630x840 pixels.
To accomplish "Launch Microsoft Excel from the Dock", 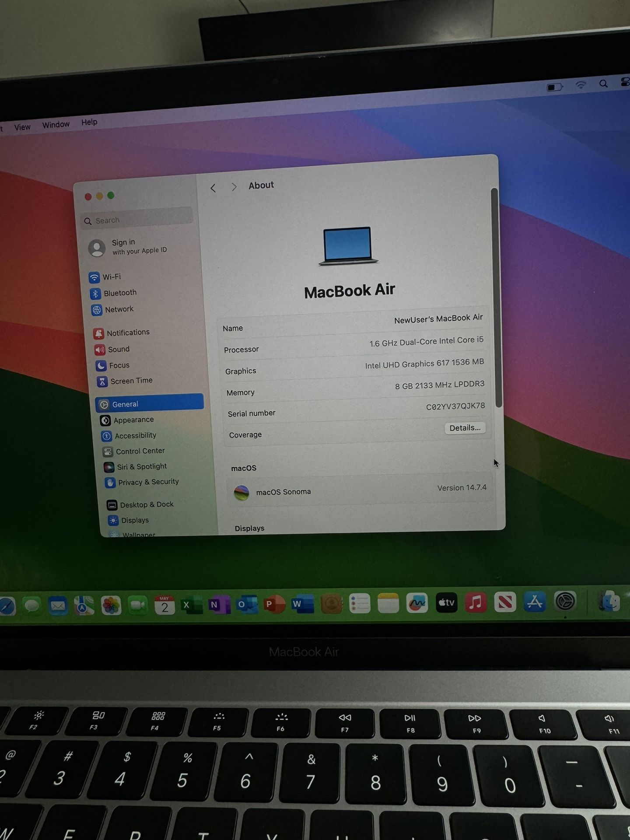I will tap(191, 605).
